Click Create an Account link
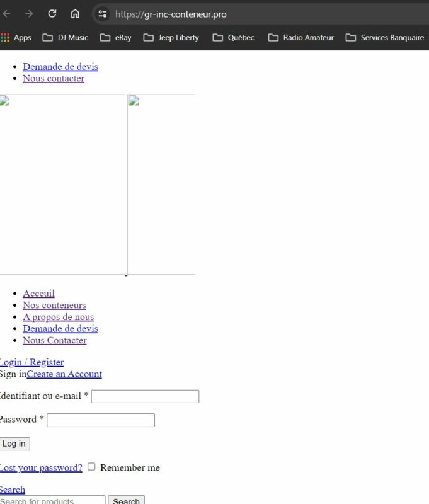 [64, 374]
